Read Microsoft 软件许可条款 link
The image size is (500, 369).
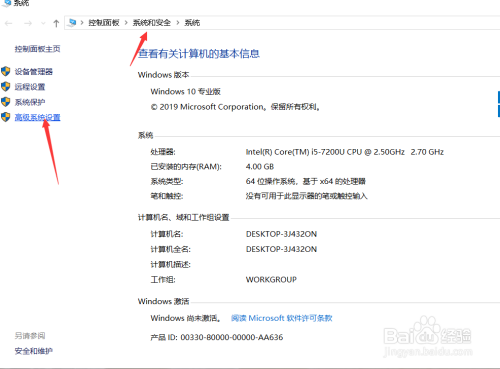tap(282, 318)
